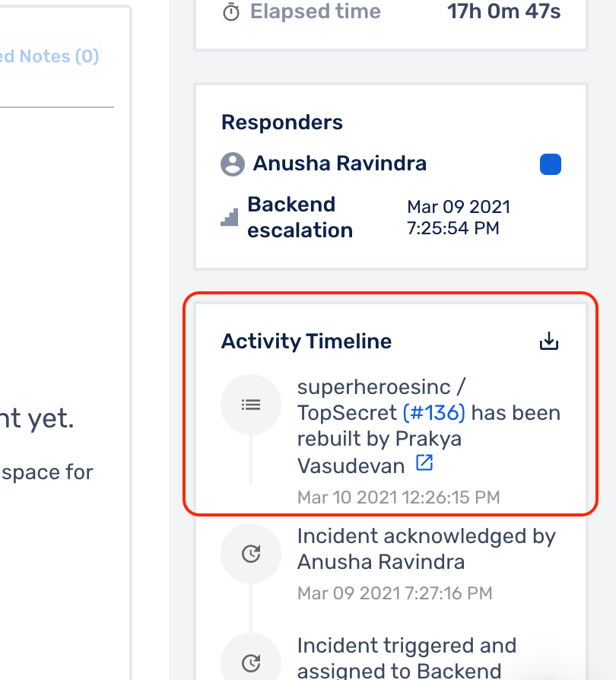Screen dimensions: 616x680
Task: Click blue square next to Anusha Ravindra
Action: [551, 164]
